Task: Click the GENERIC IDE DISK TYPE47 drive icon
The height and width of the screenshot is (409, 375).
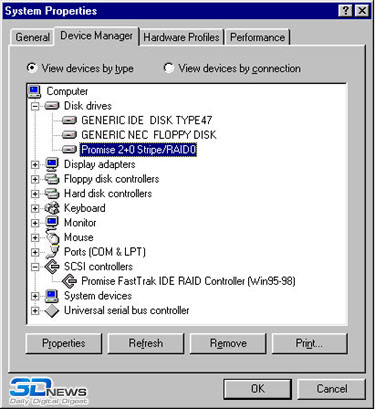Action: click(x=69, y=120)
